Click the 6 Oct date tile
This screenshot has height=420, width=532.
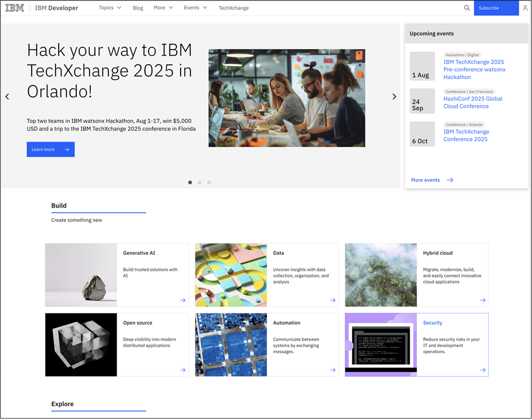422,134
